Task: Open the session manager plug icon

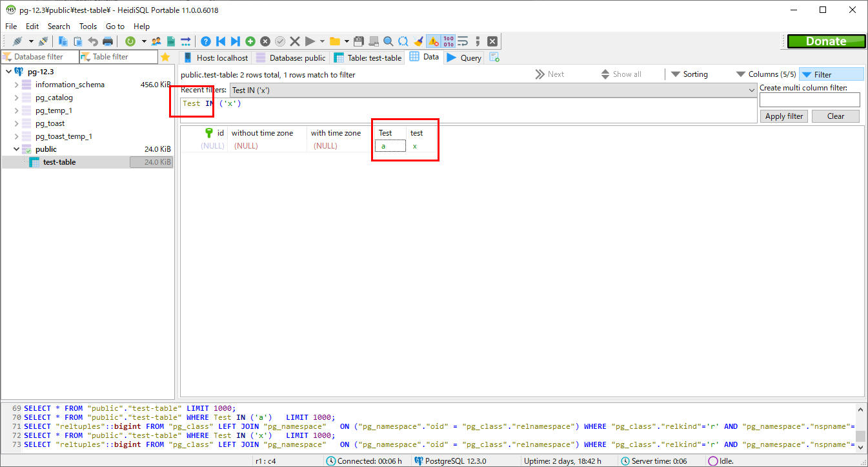Action: pos(19,41)
